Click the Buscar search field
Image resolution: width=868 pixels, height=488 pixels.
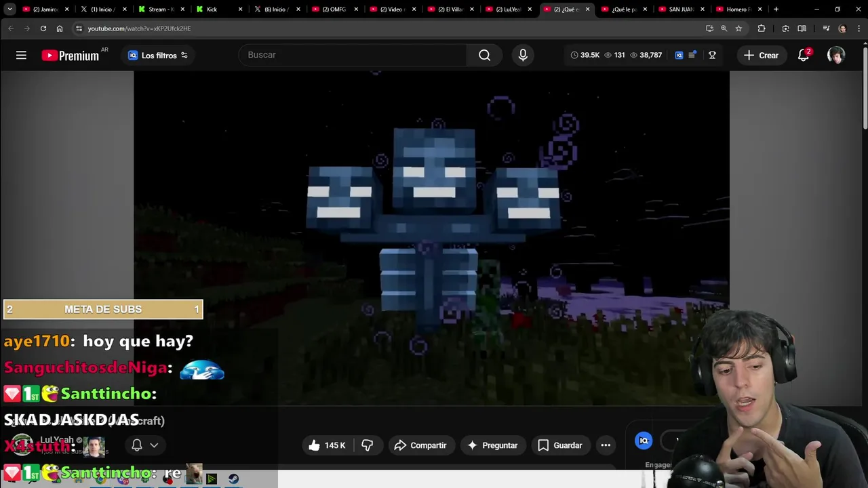tap(353, 55)
